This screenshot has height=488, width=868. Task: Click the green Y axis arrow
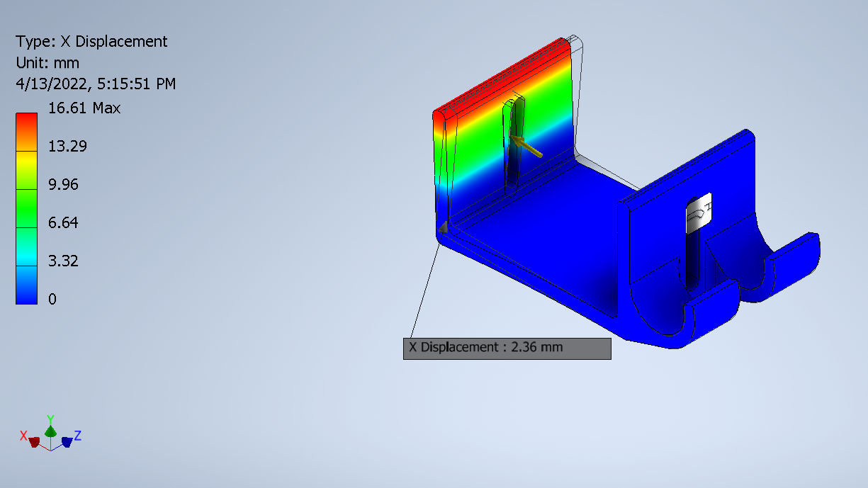(x=50, y=430)
